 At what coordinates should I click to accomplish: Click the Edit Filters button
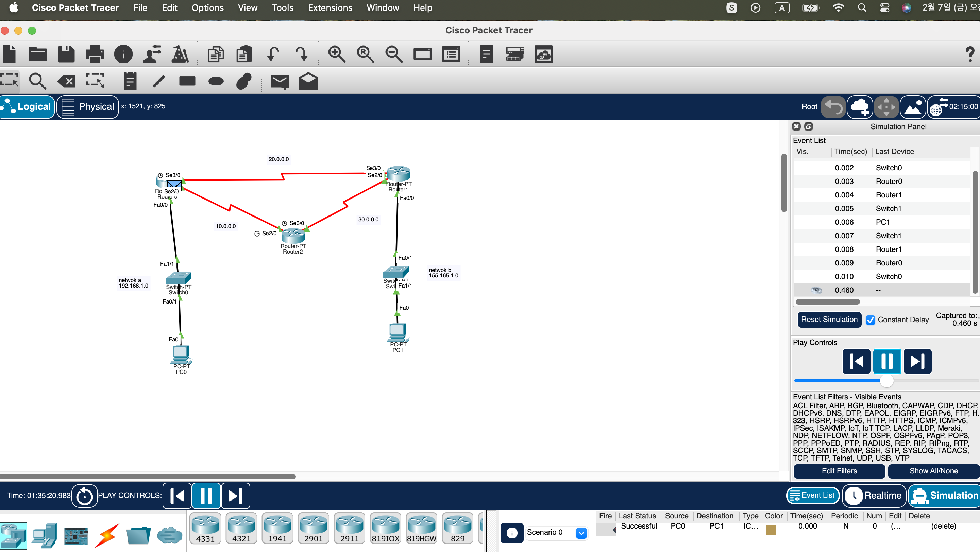tap(839, 471)
